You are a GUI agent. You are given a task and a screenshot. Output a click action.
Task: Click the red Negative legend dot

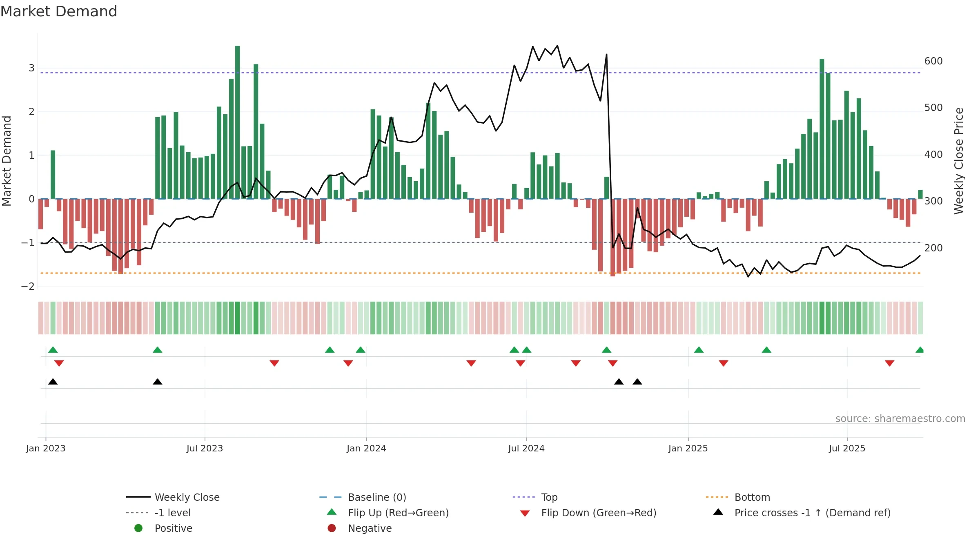tap(332, 528)
